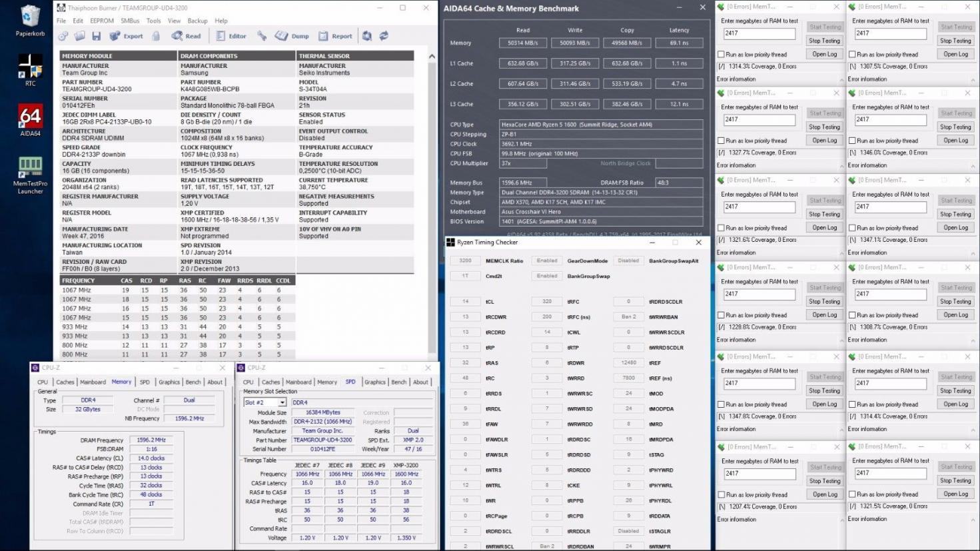The width and height of the screenshot is (980, 551).
Task: Select the MemTestPro Launcher desktop icon
Action: pyautogui.click(x=30, y=175)
